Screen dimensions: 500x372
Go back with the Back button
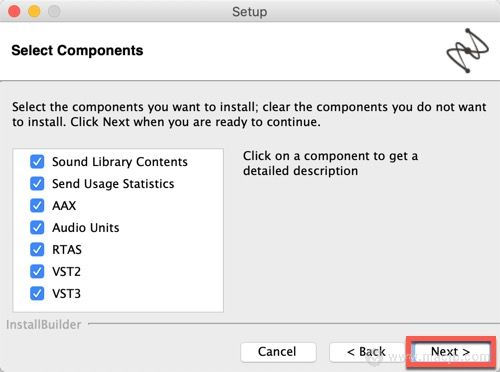[367, 352]
